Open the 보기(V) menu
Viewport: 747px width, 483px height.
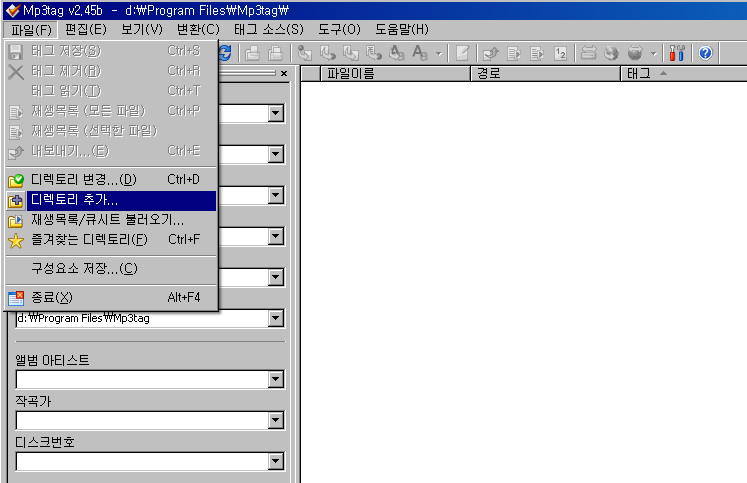click(141, 30)
